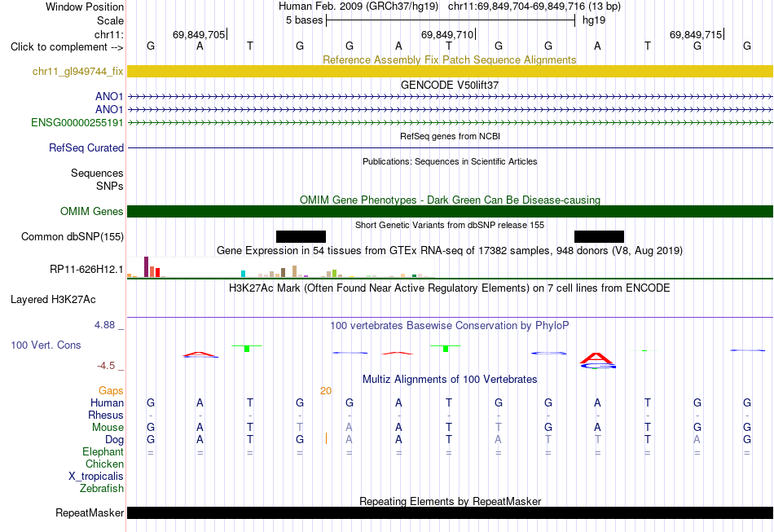Select the ENSG00000255191 gene label
This screenshot has height=532, width=774.
(x=77, y=122)
